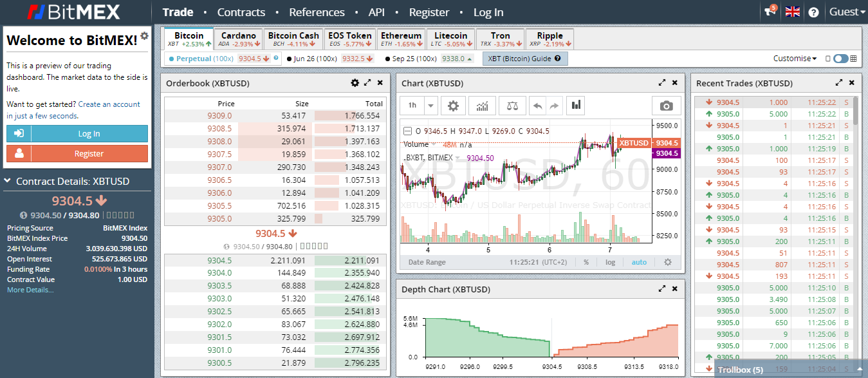Follow the More Details link
This screenshot has width=868, height=378.
click(30, 290)
